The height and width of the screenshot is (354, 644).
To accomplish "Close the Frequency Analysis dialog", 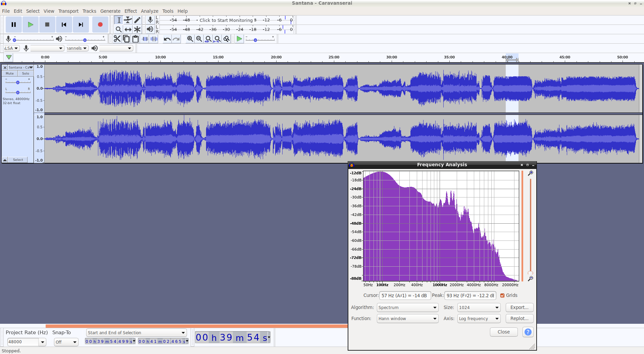I will tap(503, 332).
